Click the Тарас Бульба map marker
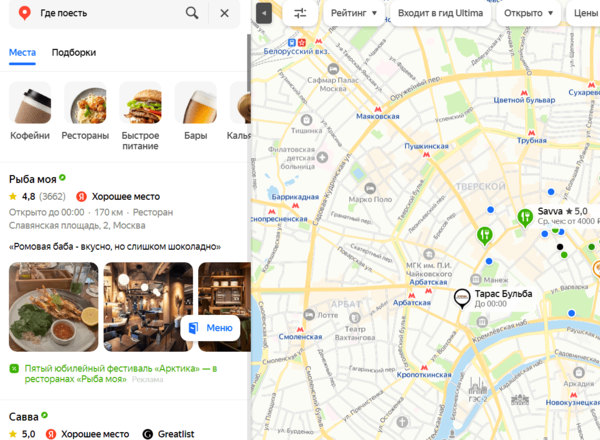This screenshot has height=440, width=600. pos(462,298)
